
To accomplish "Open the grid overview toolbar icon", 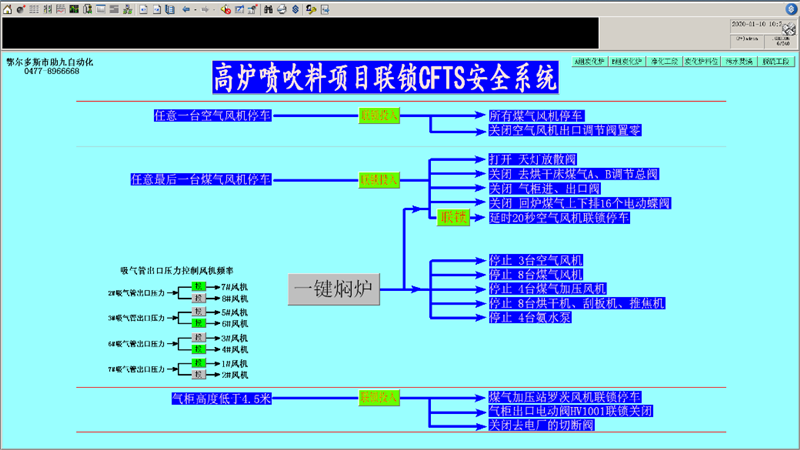I will [34, 9].
